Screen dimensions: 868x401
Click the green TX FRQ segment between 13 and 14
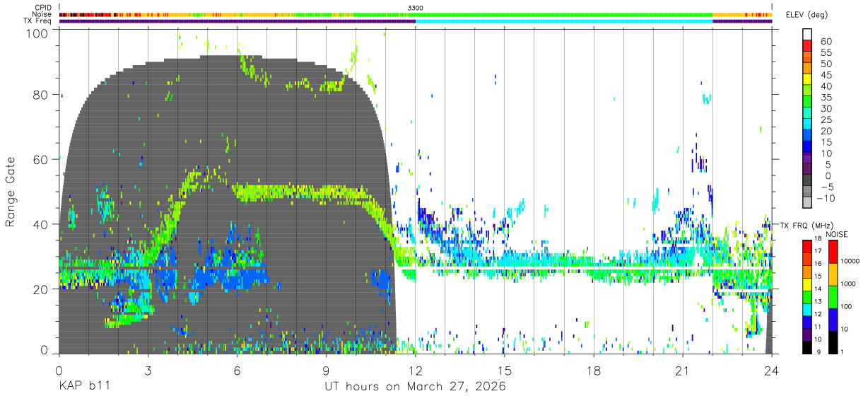coord(807,296)
